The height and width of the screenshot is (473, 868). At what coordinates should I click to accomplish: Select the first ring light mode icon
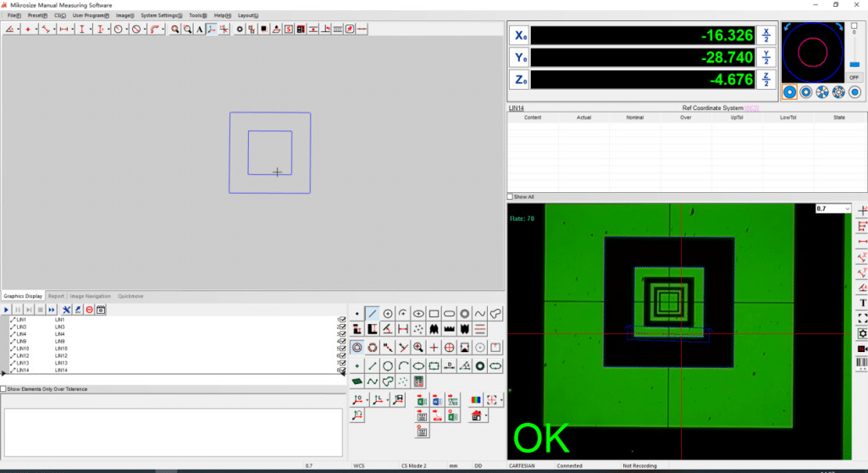789,92
